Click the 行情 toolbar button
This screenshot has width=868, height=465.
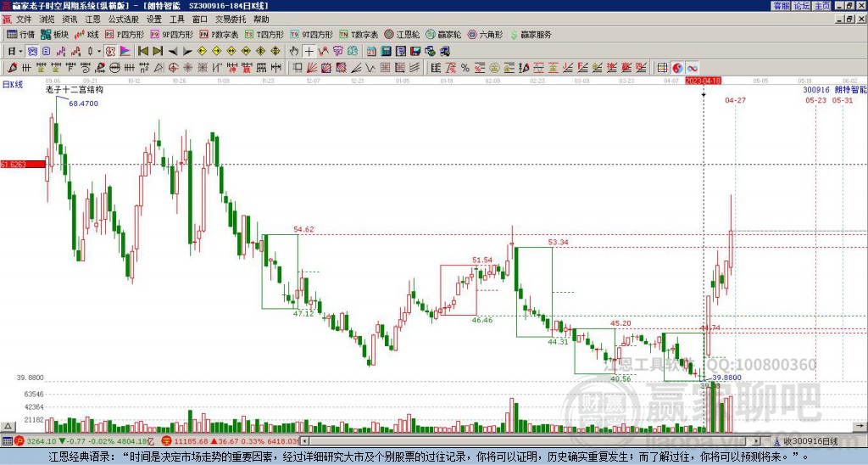click(x=20, y=34)
